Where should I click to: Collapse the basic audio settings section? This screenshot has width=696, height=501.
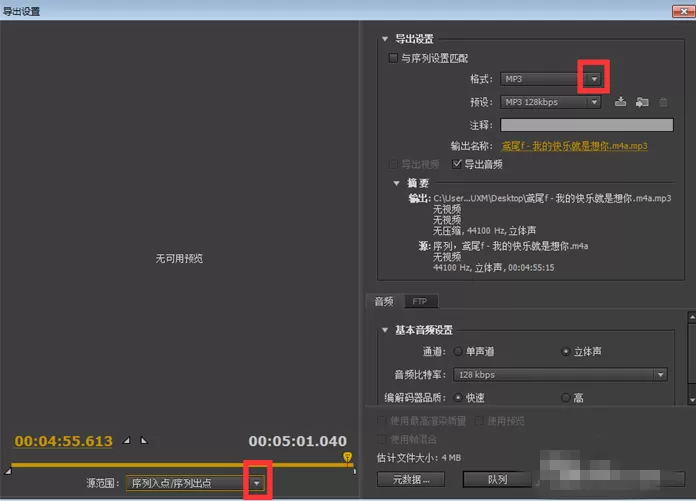click(x=385, y=330)
